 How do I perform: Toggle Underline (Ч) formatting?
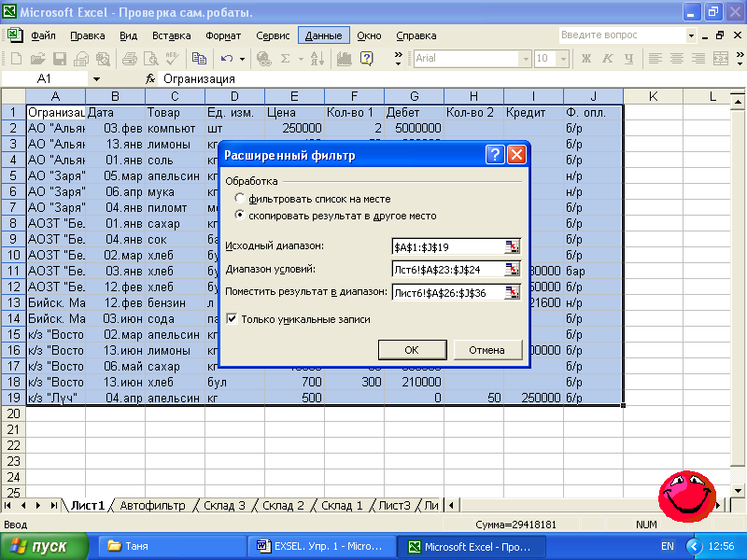click(x=628, y=58)
